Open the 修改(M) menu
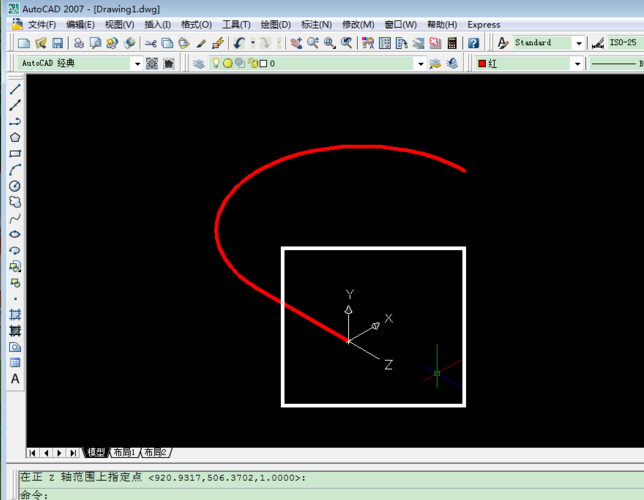The width and height of the screenshot is (644, 500). point(358,25)
